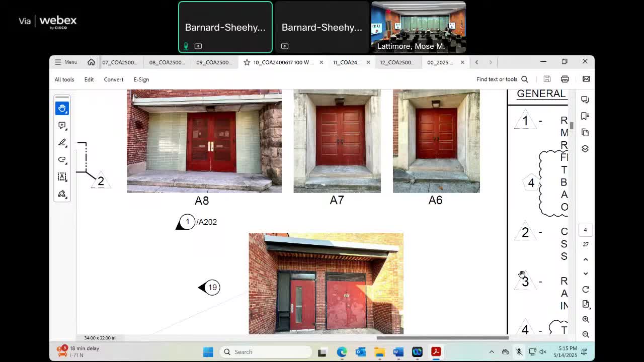Toggle the volume mute icon in the tray
The image size is (644, 362).
[543, 352]
